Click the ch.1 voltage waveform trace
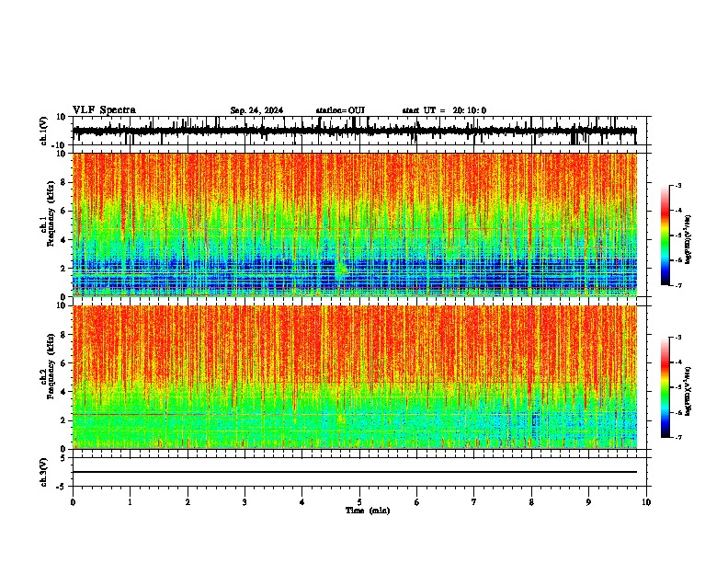This screenshot has width=728, height=563. (355, 131)
